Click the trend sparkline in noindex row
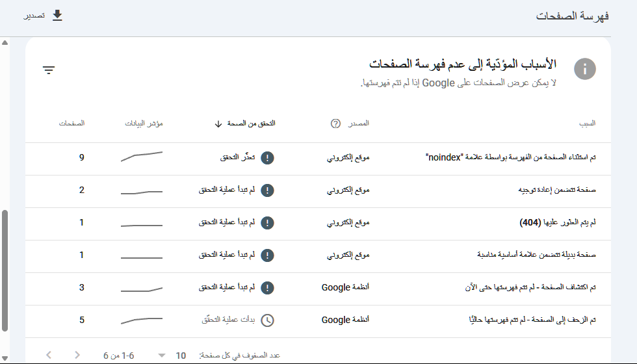The height and width of the screenshot is (364, 637). [141, 157]
